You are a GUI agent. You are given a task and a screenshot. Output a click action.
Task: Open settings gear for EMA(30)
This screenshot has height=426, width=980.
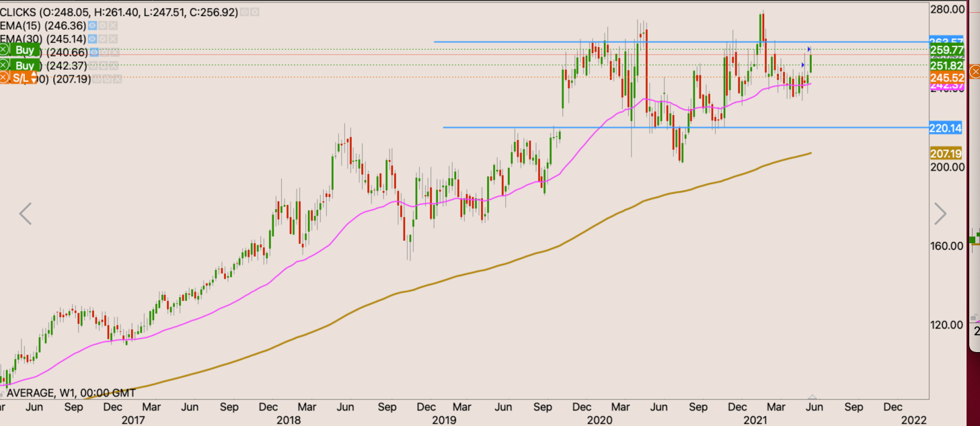pos(102,38)
